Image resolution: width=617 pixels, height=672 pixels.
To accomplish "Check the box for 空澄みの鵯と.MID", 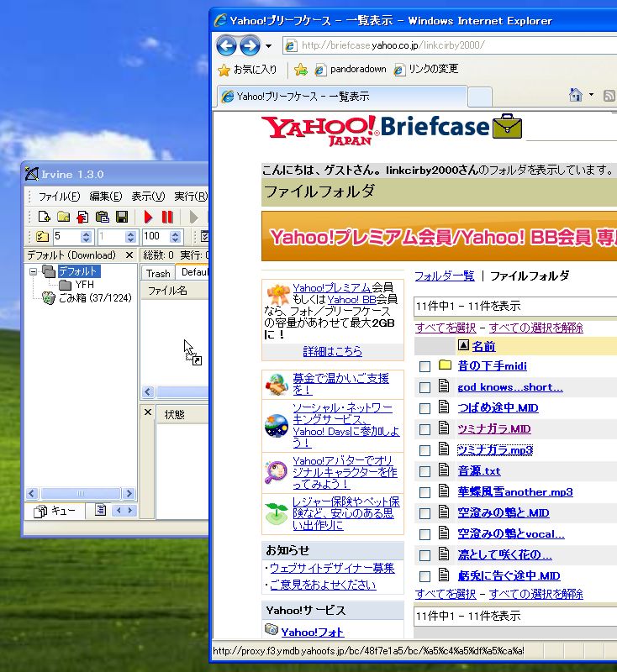I will point(425,513).
